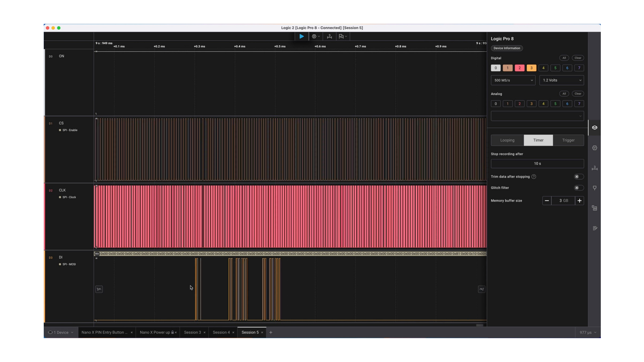This screenshot has height=362, width=644.
Task: Open Notes panel in right sidebar
Action: point(595,228)
